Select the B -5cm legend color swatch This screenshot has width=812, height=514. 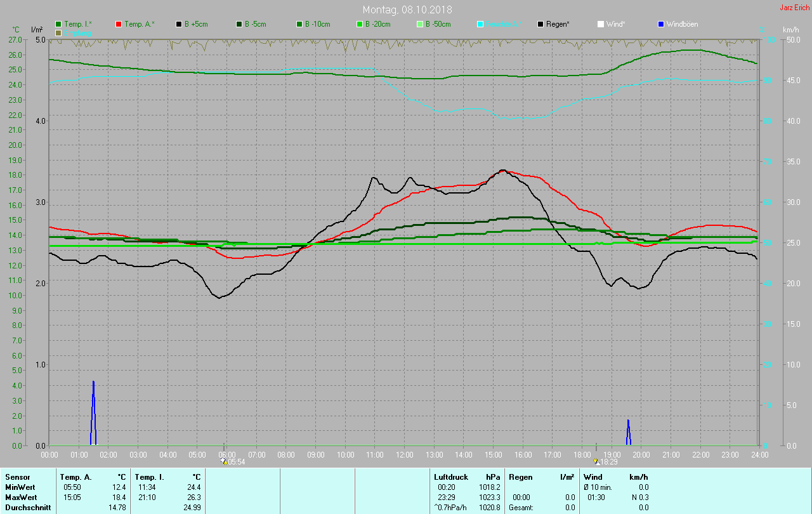click(239, 24)
